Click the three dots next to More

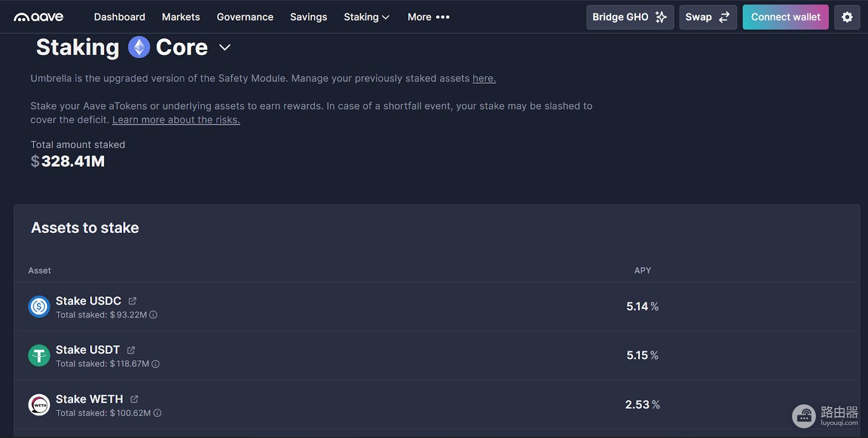pyautogui.click(x=443, y=17)
